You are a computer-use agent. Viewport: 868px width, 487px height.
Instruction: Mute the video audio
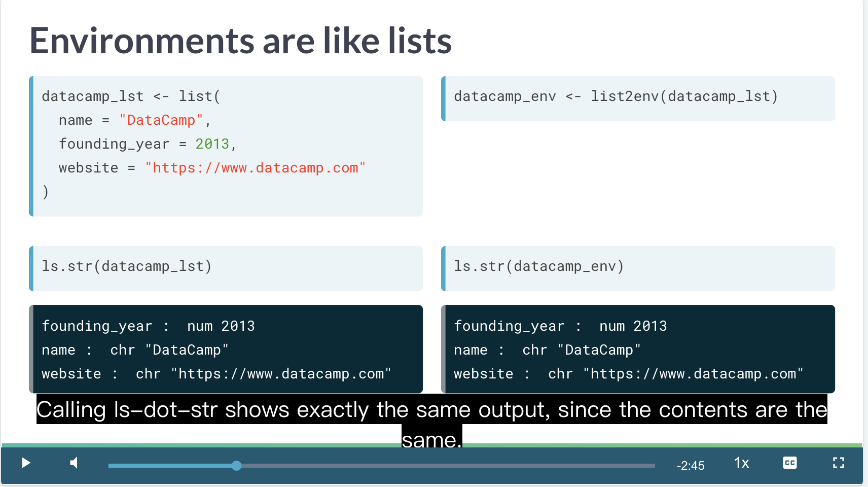point(74,463)
